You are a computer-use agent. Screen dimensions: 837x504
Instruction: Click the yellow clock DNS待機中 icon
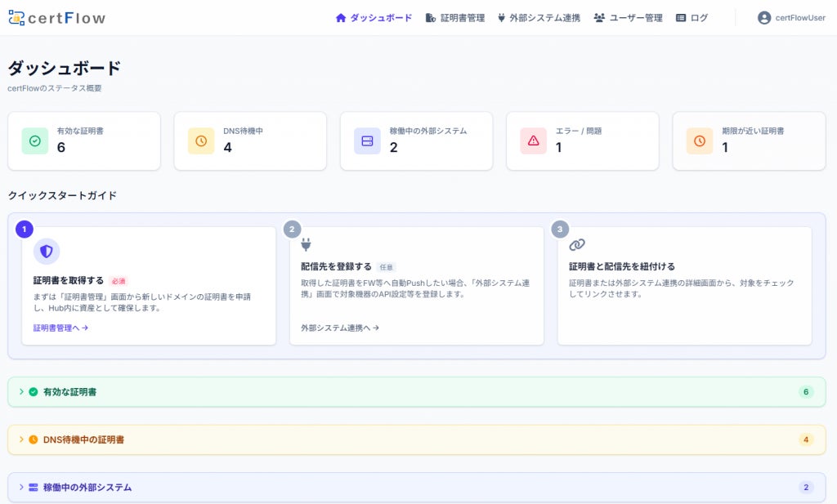(201, 140)
